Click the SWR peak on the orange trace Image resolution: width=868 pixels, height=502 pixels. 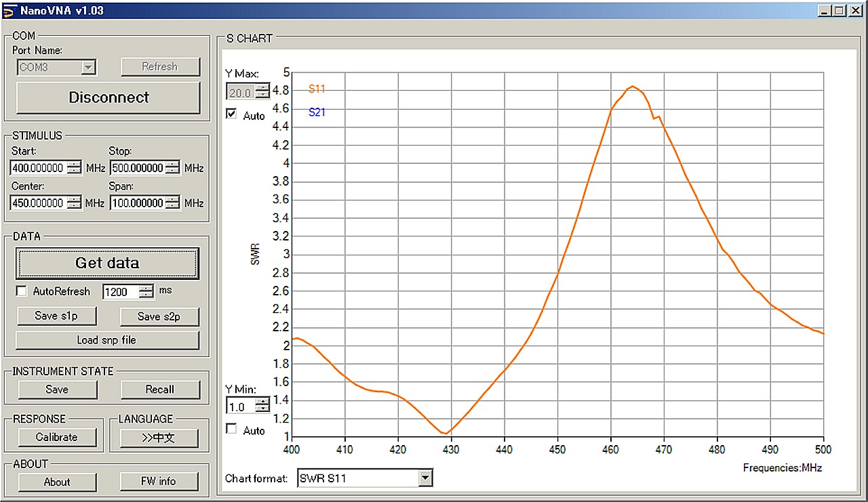pos(632,86)
